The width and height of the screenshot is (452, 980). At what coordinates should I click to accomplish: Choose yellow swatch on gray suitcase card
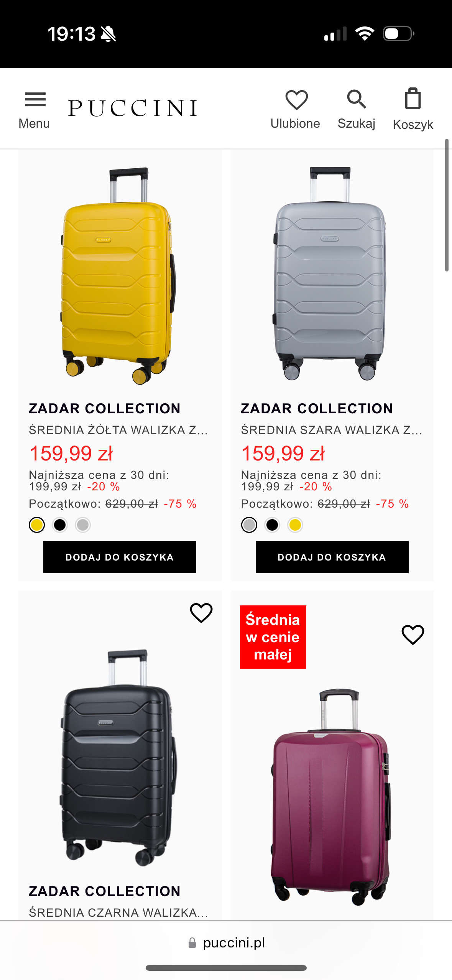[x=295, y=525]
